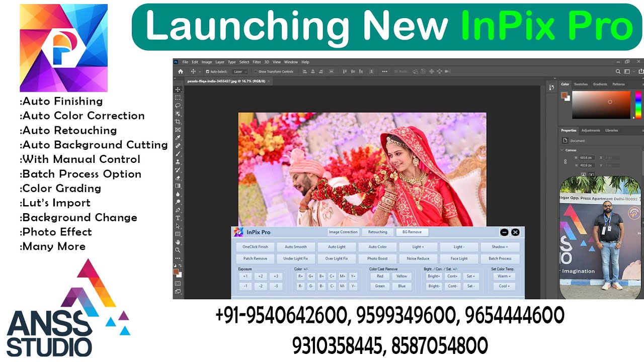Open the Retouching tab in InPix Pro
The image size is (644, 362).
[x=377, y=232]
